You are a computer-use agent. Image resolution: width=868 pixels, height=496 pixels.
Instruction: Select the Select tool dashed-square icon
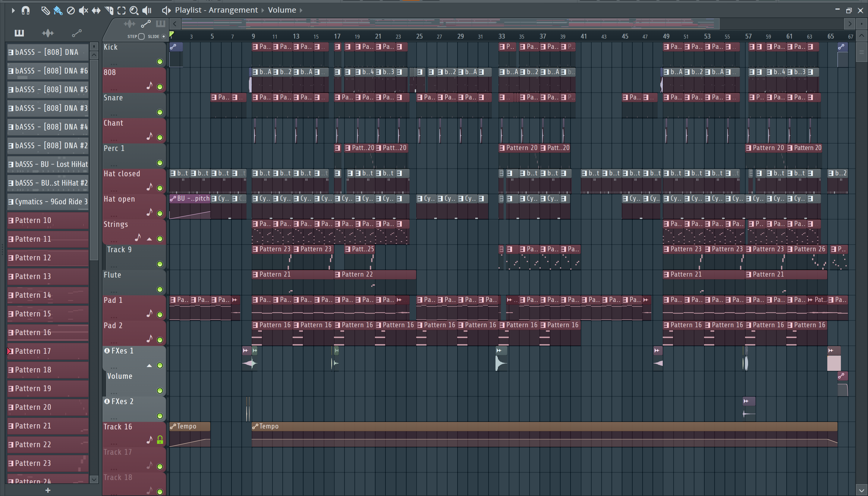pyautogui.click(x=122, y=11)
